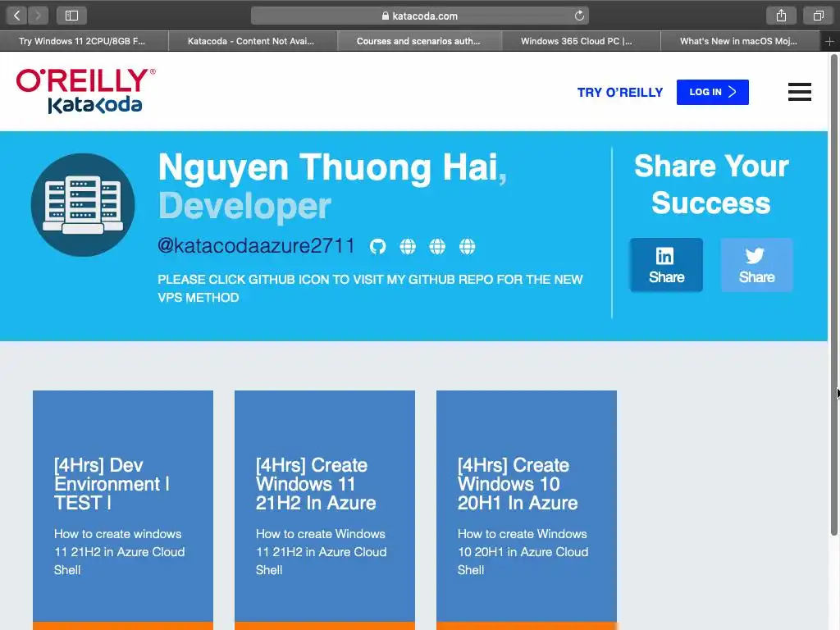
Task: Click the PLEASE CLICK GITHUB ICON notice text
Action: (x=370, y=288)
